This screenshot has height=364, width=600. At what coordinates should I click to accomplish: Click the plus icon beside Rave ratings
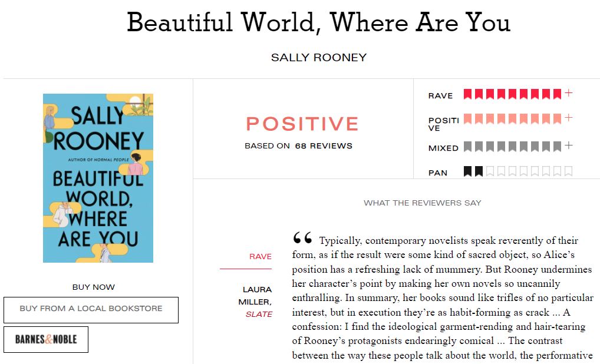tap(569, 93)
